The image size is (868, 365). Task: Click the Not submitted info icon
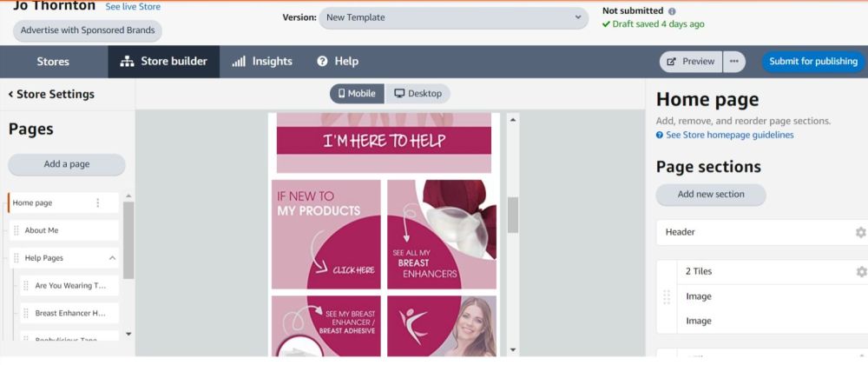(672, 11)
